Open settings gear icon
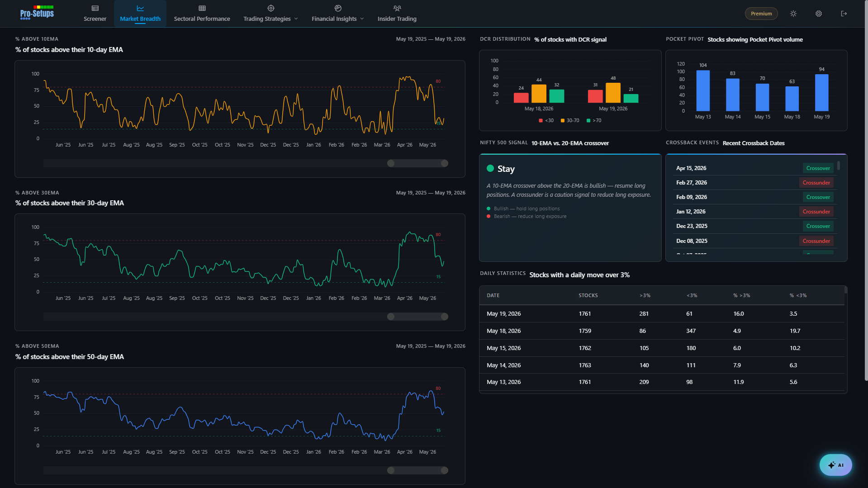The height and width of the screenshot is (488, 868). click(x=819, y=14)
